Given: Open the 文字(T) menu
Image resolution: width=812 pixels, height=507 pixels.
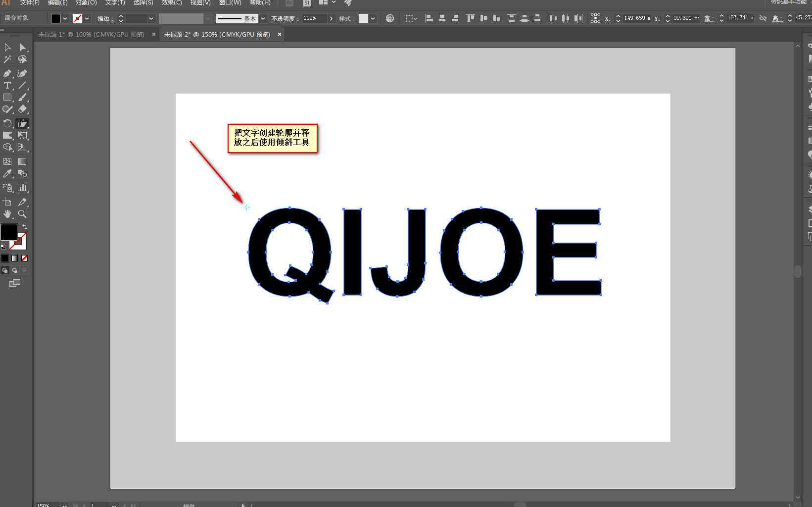Looking at the screenshot, I should click(x=115, y=2).
